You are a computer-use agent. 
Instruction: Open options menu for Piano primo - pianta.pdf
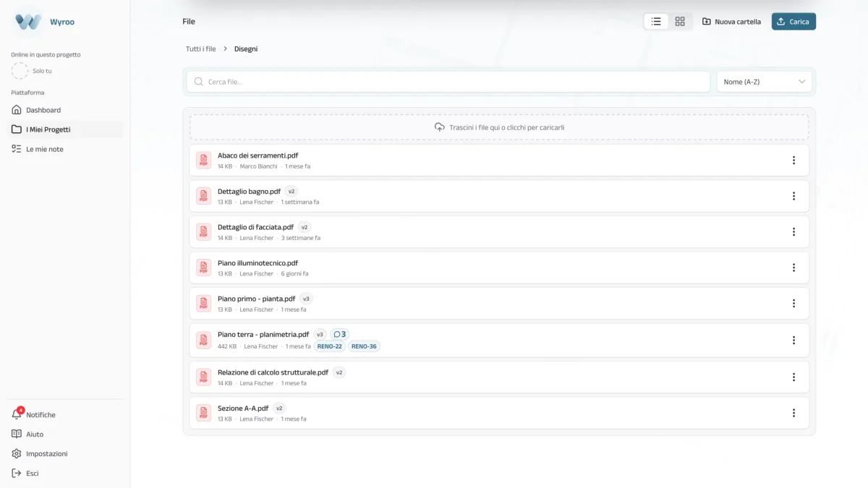[x=793, y=304]
